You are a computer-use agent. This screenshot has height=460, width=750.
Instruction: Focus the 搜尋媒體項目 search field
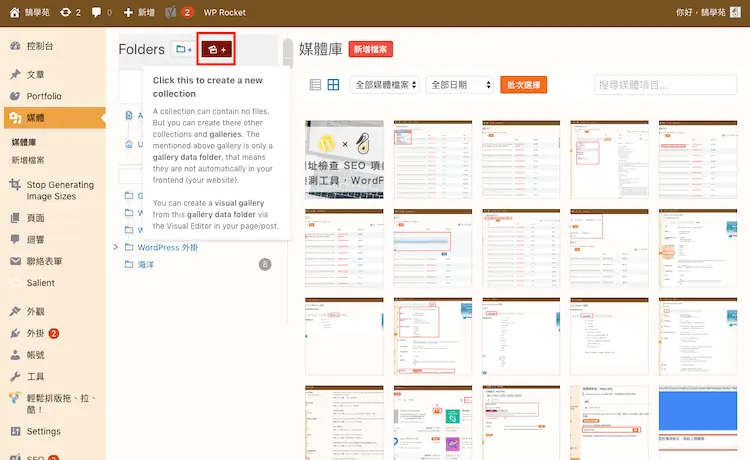click(665, 85)
